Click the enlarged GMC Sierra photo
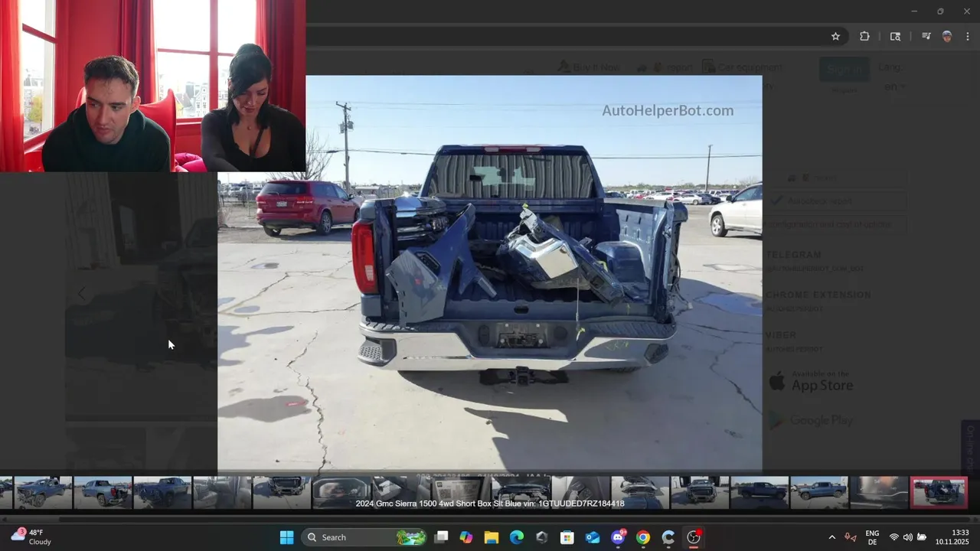This screenshot has width=980, height=551. 490,273
